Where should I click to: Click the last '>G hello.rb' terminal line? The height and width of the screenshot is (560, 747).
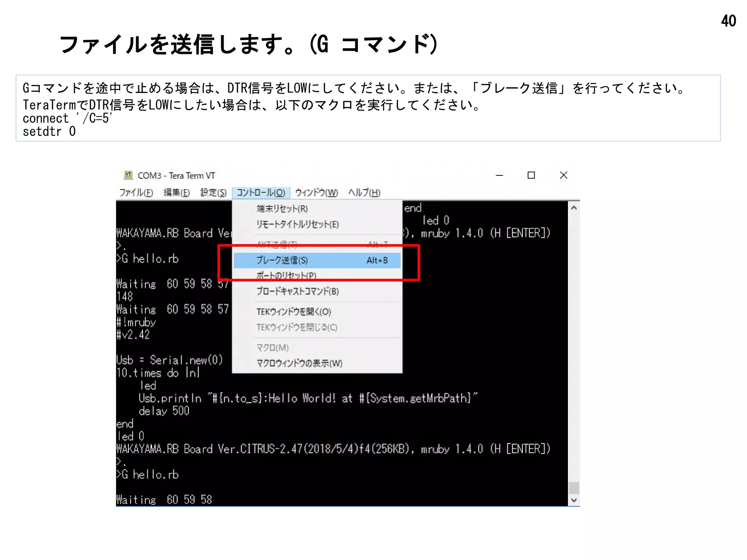click(x=147, y=474)
